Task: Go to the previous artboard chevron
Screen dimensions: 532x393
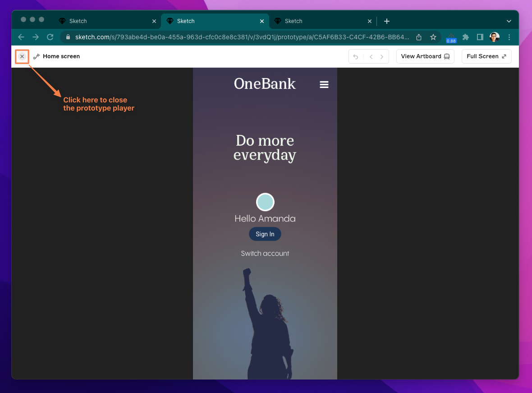Action: coord(371,57)
